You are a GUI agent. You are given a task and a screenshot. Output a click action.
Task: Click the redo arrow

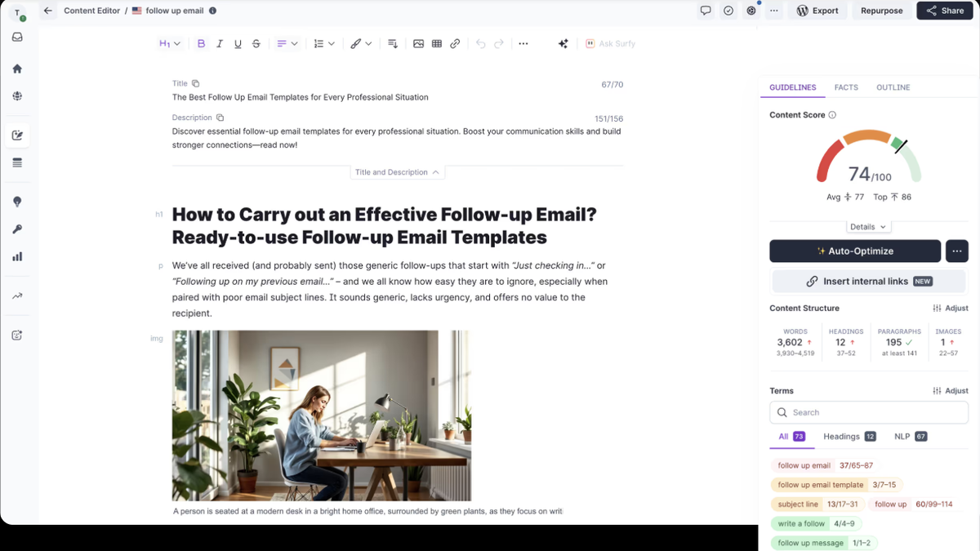click(499, 43)
